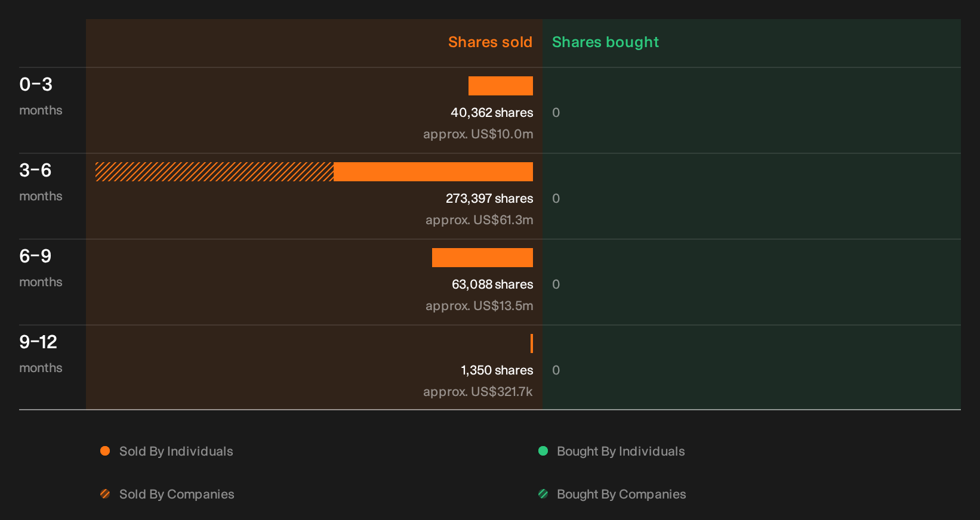
Task: Click the 0-3 months row label
Action: (x=41, y=96)
